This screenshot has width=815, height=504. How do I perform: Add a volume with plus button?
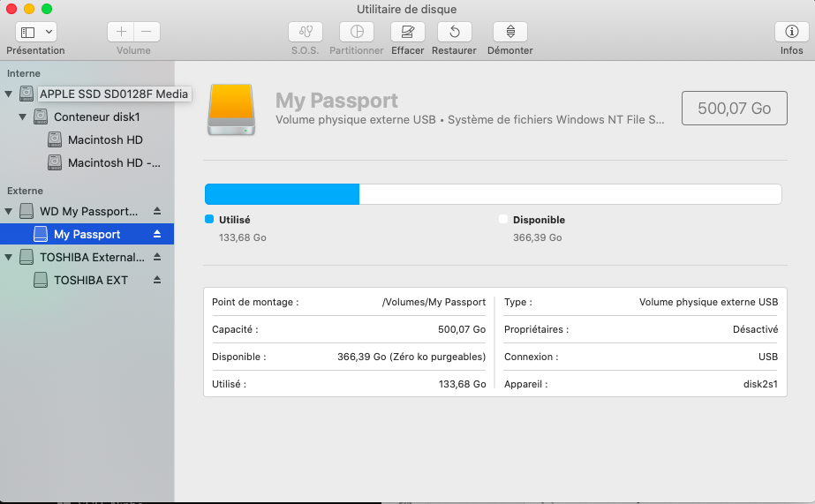[122, 32]
